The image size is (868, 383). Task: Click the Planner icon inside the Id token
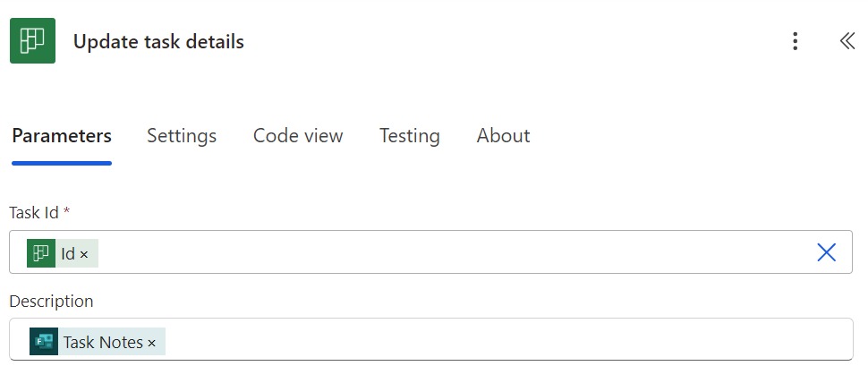[x=41, y=253]
